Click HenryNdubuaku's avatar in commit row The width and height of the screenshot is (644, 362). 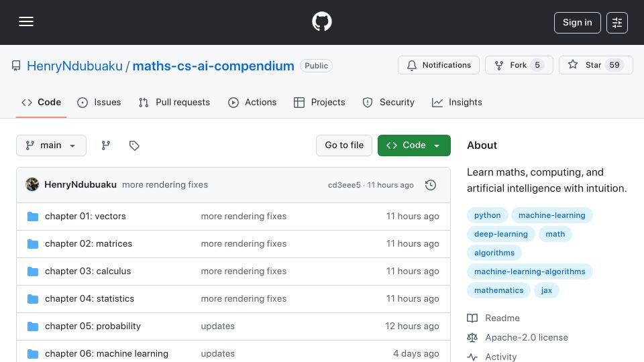click(32, 185)
